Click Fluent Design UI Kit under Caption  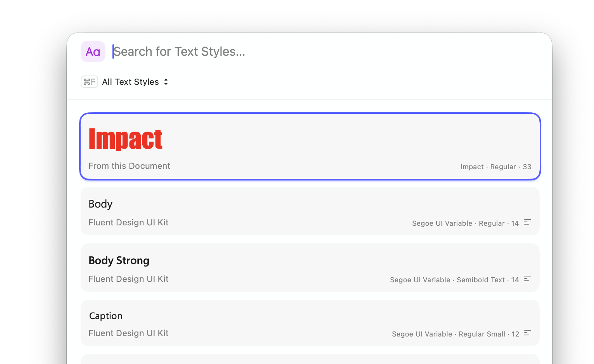(x=128, y=333)
